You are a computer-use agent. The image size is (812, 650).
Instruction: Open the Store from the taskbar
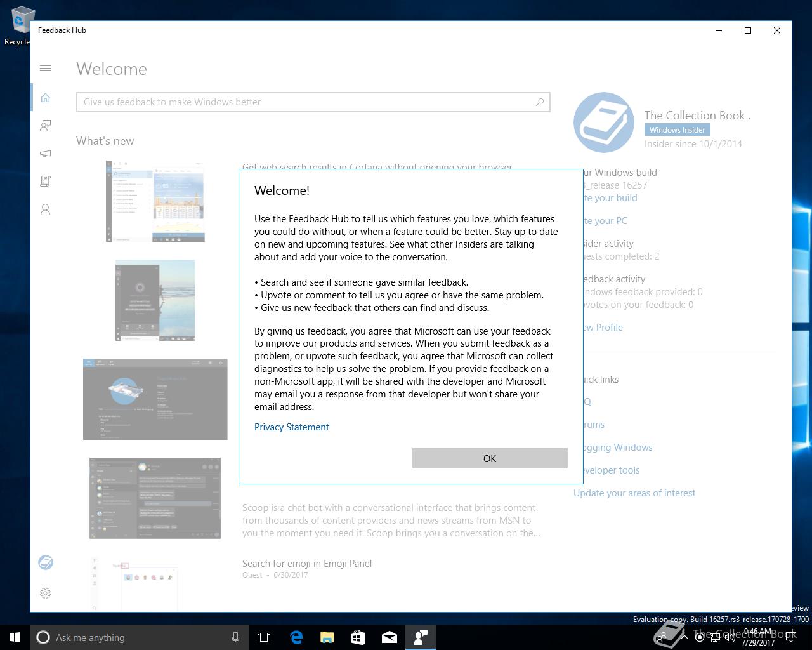click(x=358, y=637)
